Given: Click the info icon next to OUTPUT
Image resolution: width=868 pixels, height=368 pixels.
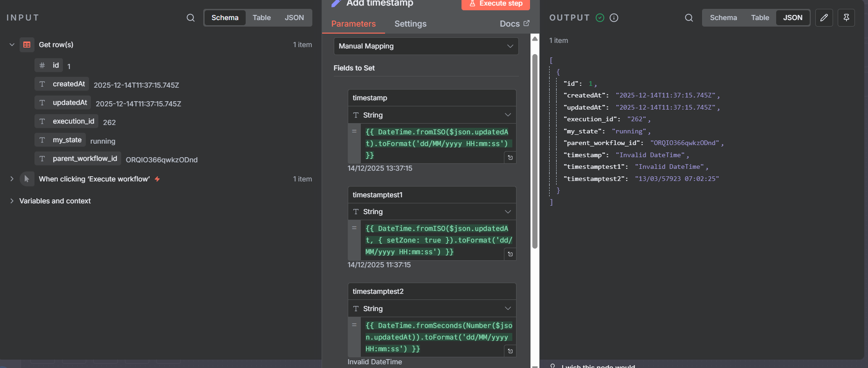Looking at the screenshot, I should point(614,18).
